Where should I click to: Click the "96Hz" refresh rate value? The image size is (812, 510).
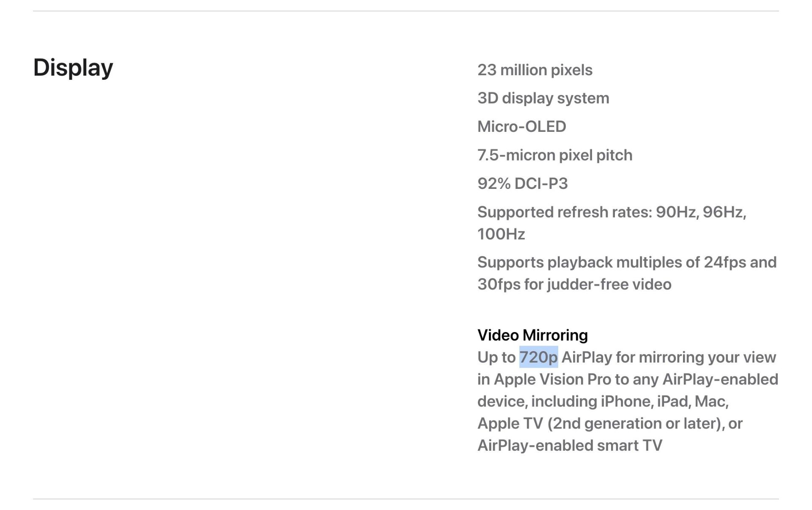724,212
